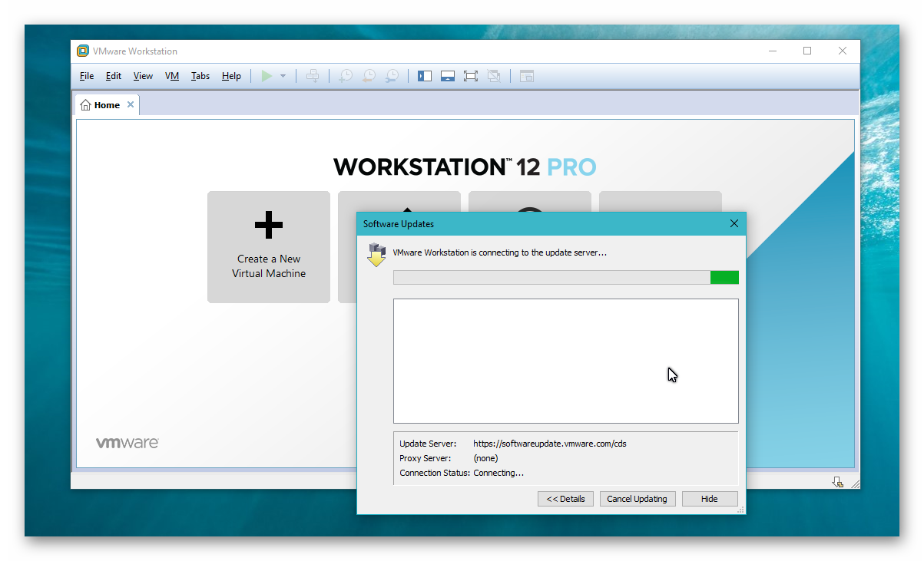924x561 pixels.
Task: Click the Cancel Updating button
Action: point(637,499)
